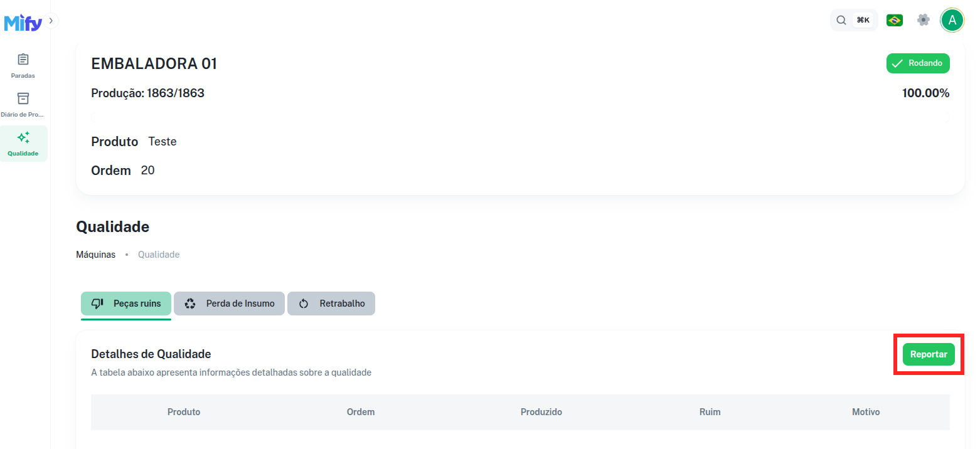980x449 pixels.
Task: Open the search magnifier icon
Action: [x=841, y=20]
